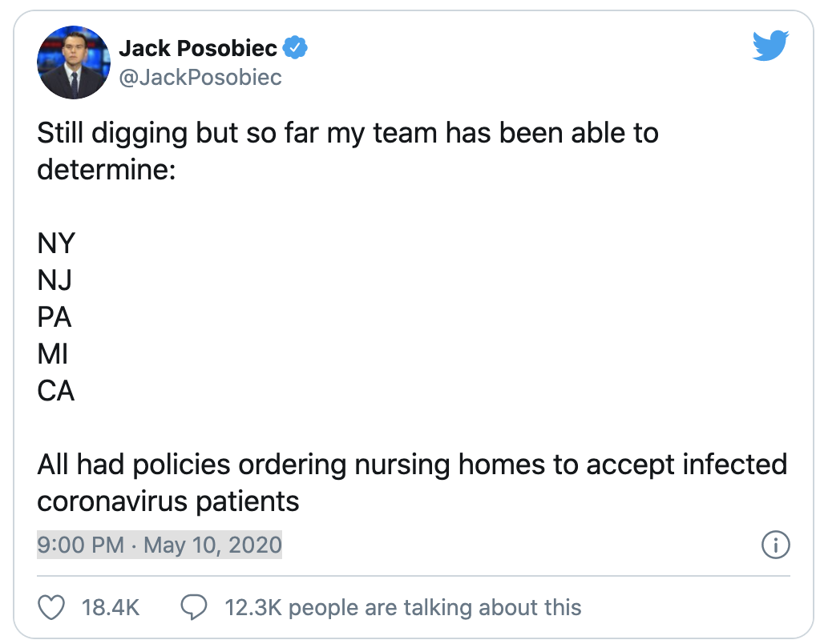This screenshot has height=644, width=816.
Task: Click the word "determine:" in tweet
Action: click(x=107, y=170)
